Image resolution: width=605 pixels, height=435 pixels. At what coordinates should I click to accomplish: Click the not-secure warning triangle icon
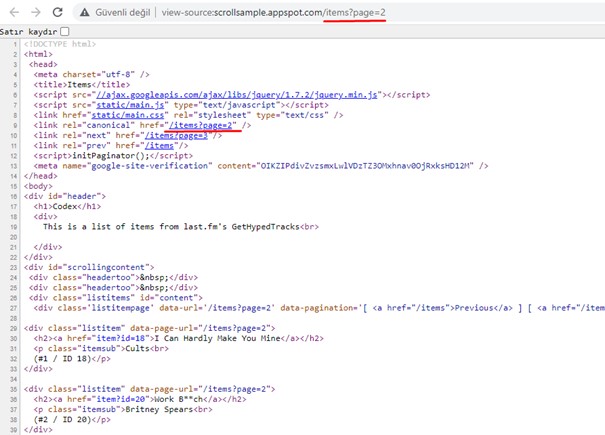tap(84, 13)
